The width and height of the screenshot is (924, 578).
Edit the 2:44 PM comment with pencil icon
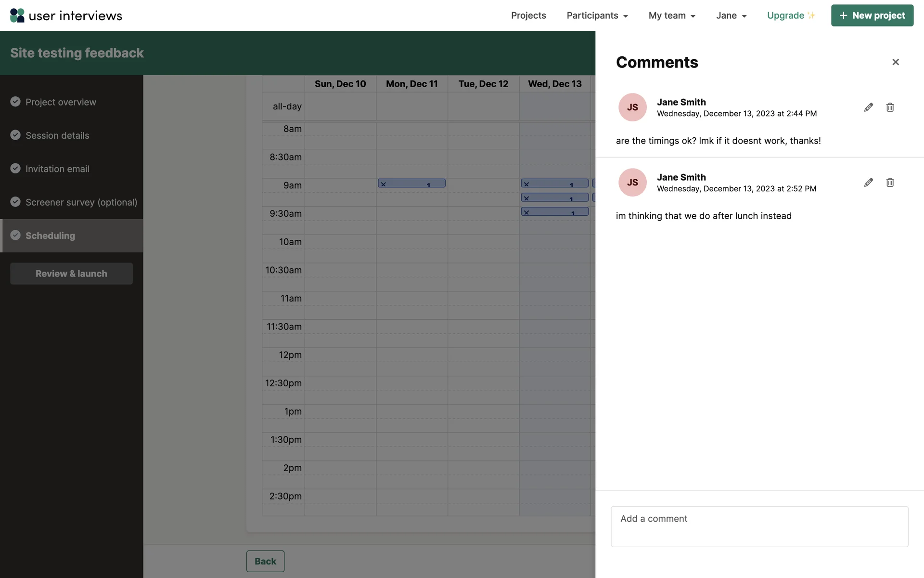point(868,107)
